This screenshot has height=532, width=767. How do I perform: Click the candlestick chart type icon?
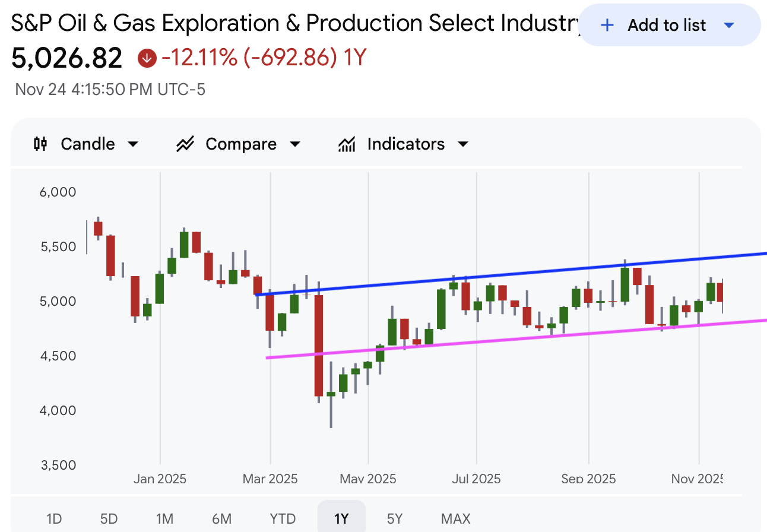(40, 144)
